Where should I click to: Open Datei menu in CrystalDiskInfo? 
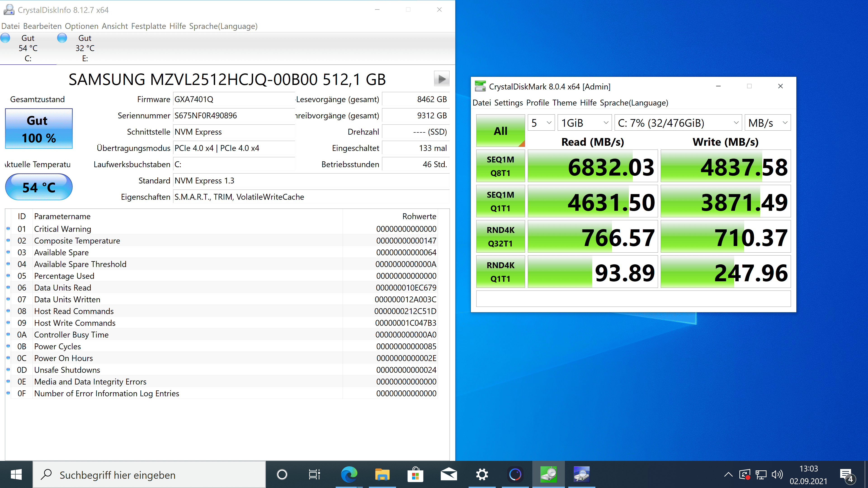coord(10,26)
